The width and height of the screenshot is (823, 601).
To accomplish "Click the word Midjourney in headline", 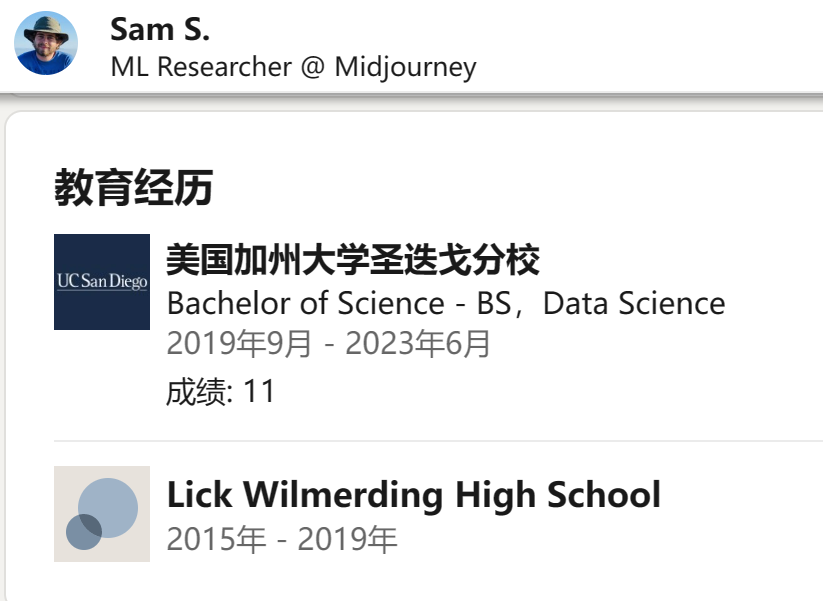I will 405,67.
